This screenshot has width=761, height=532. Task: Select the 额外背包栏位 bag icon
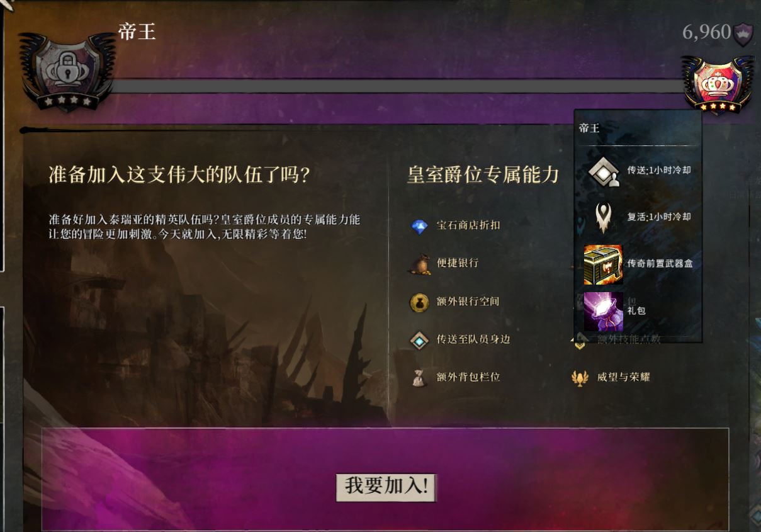[x=419, y=378]
